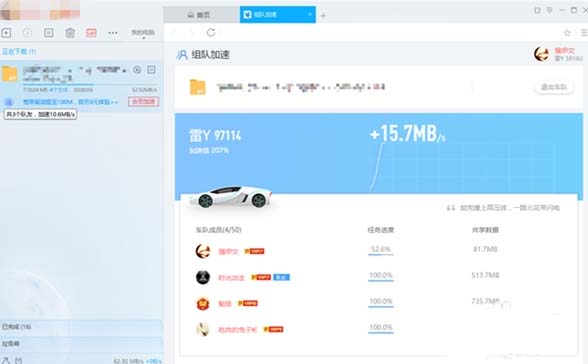Open the 我的电脑 label in sidebar toolbar

143,33
